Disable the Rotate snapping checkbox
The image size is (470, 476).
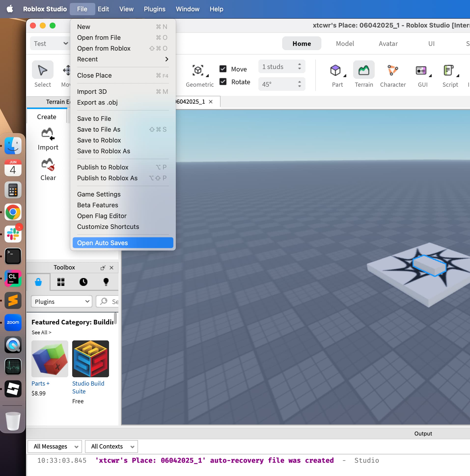tap(223, 82)
